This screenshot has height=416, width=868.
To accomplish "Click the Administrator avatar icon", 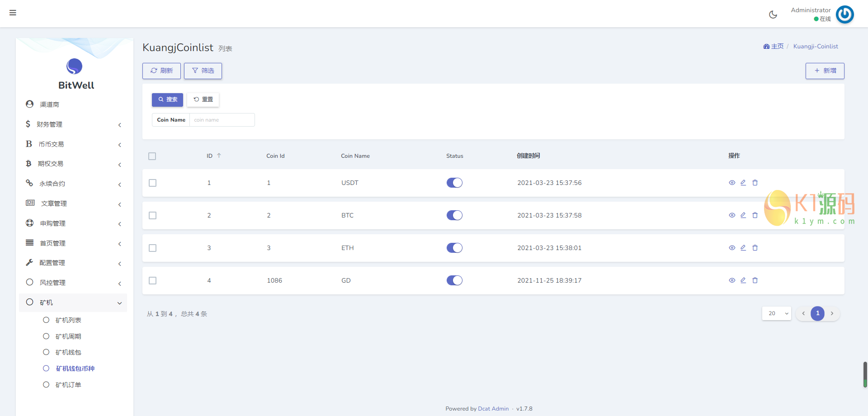I will (844, 14).
